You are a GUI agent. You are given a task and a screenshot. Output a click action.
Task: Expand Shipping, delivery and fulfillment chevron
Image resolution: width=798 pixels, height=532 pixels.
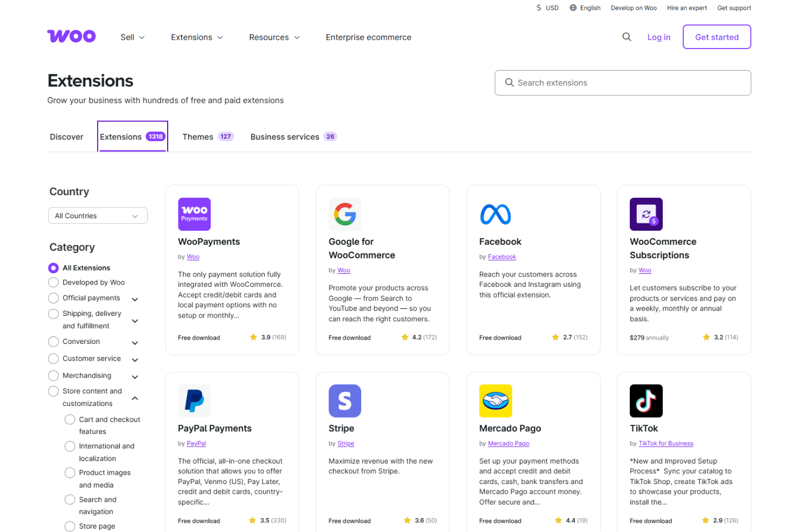pos(135,321)
